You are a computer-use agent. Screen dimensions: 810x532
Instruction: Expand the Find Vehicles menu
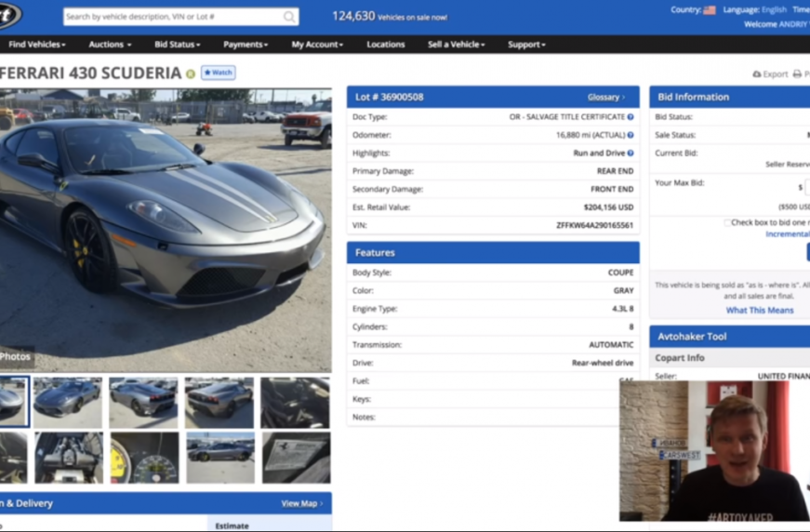tap(36, 45)
